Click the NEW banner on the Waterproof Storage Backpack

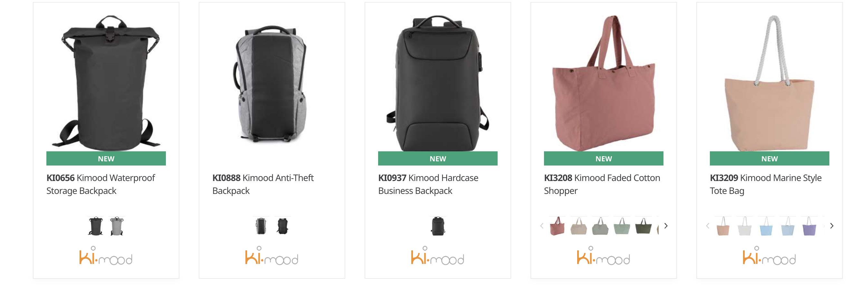tap(106, 159)
